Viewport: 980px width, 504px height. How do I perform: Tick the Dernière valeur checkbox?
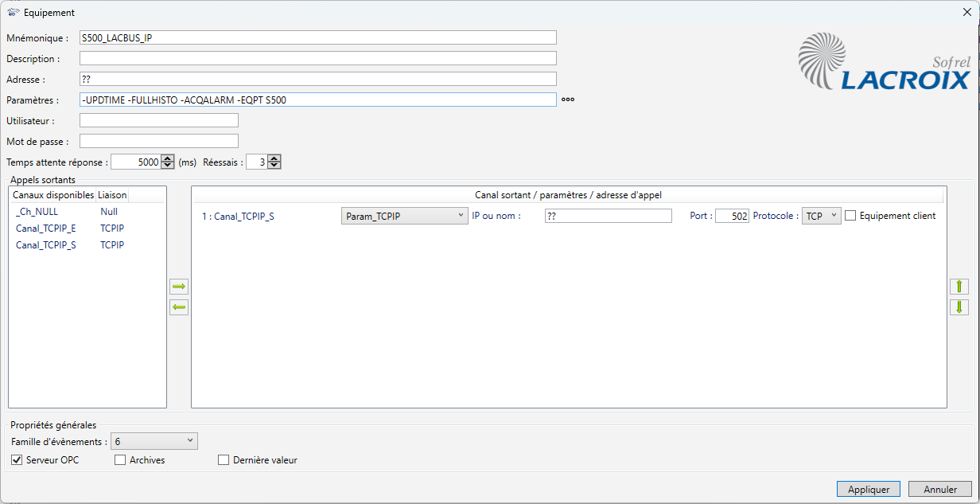point(224,460)
